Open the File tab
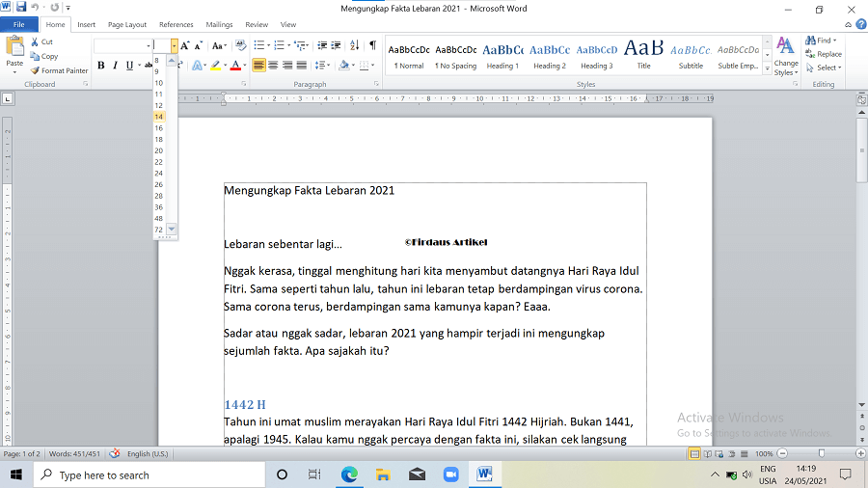868x488 pixels. [19, 24]
